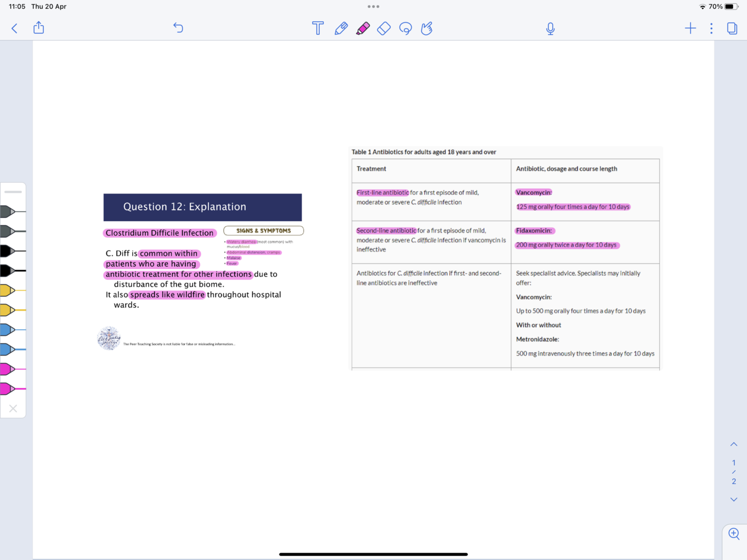Open the zoom magnifier tool

pos(734,534)
